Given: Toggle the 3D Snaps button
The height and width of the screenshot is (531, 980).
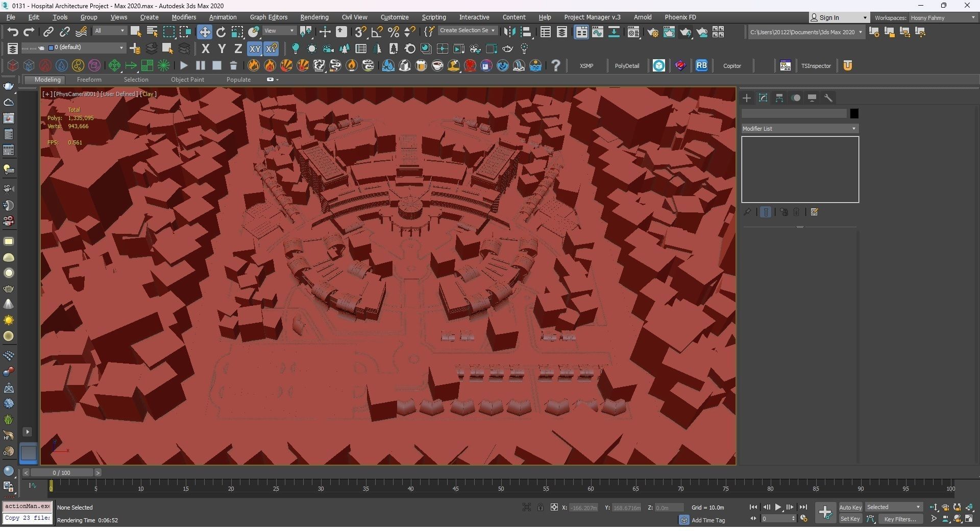Looking at the screenshot, I should tap(360, 32).
